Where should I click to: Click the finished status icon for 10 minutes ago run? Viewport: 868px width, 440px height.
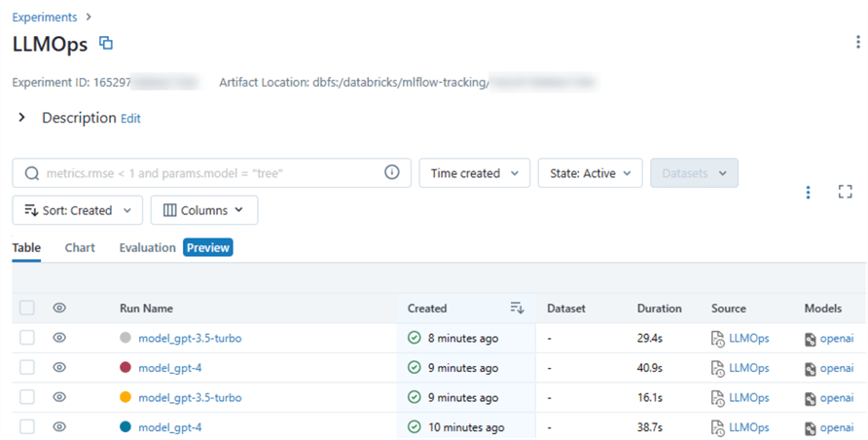tap(415, 426)
